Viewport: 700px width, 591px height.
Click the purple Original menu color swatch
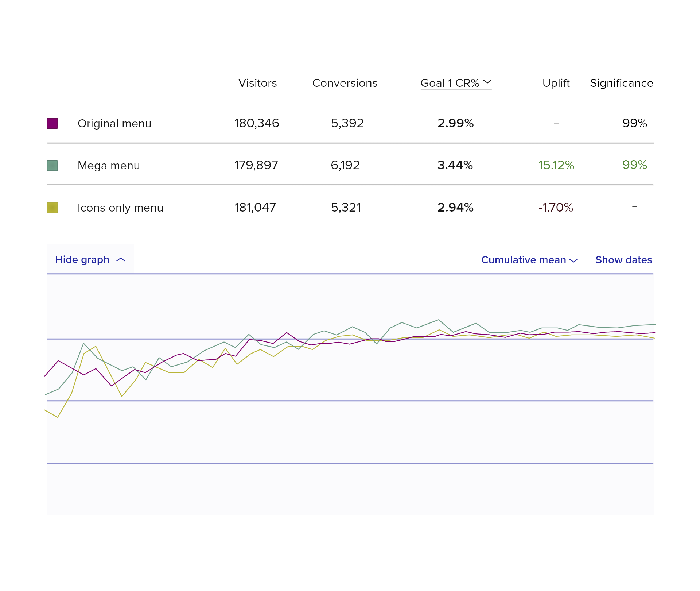click(x=52, y=123)
